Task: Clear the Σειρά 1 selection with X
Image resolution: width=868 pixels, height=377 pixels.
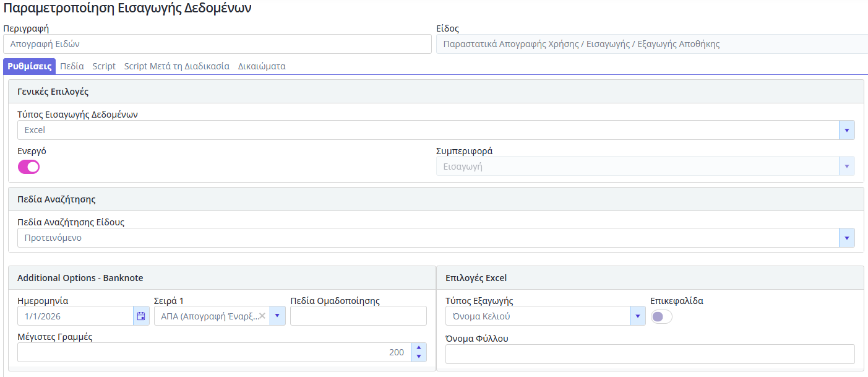Action: coord(262,316)
